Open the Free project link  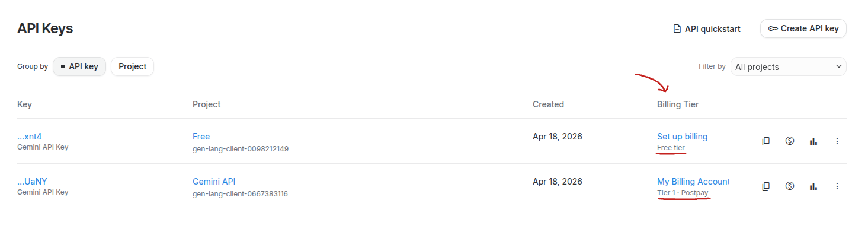coord(201,137)
